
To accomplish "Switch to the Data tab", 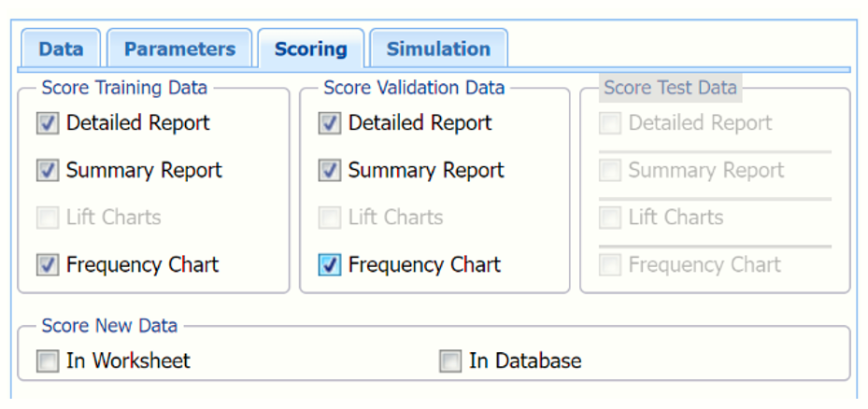I will point(61,49).
